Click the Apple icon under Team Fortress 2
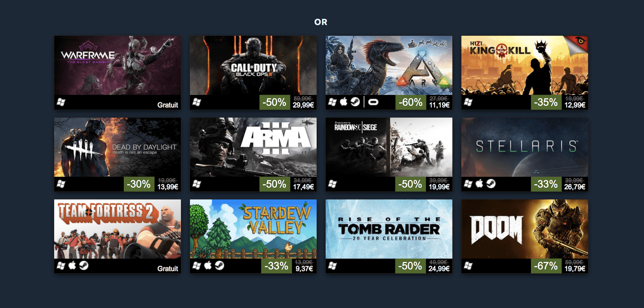Image resolution: width=644 pixels, height=308 pixels. (x=72, y=266)
